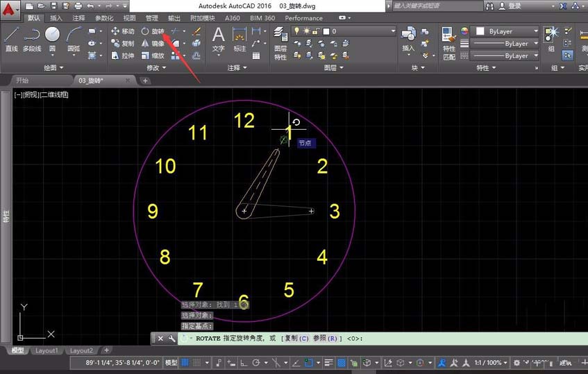Open the Parametric (参数化) ribbon tab
This screenshot has height=374, width=588.
click(x=104, y=18)
